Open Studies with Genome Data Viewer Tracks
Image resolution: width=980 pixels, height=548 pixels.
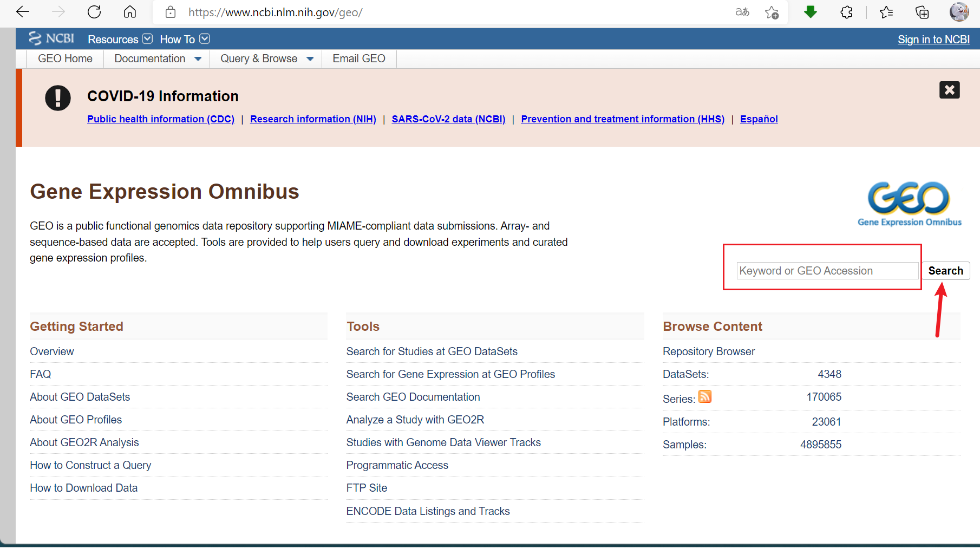tap(443, 442)
